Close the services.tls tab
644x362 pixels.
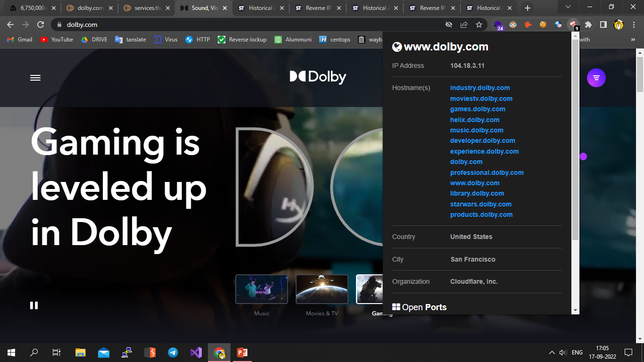click(168, 8)
